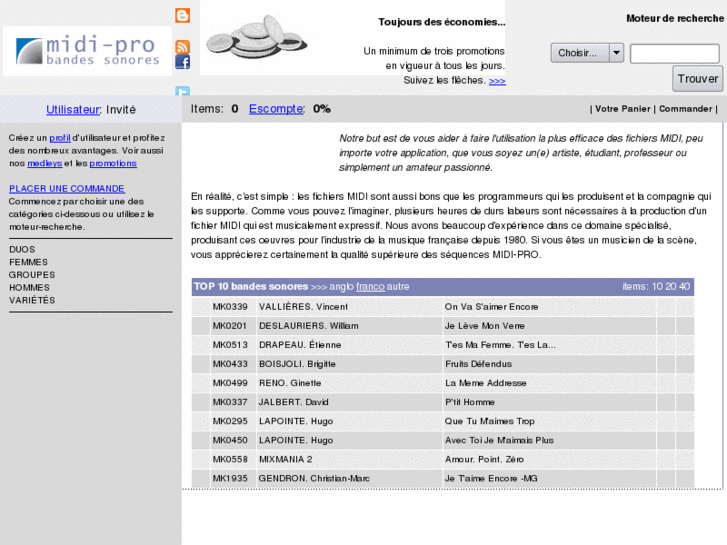Select the VARIÉTÉS category
The image size is (727, 545).
click(x=32, y=300)
